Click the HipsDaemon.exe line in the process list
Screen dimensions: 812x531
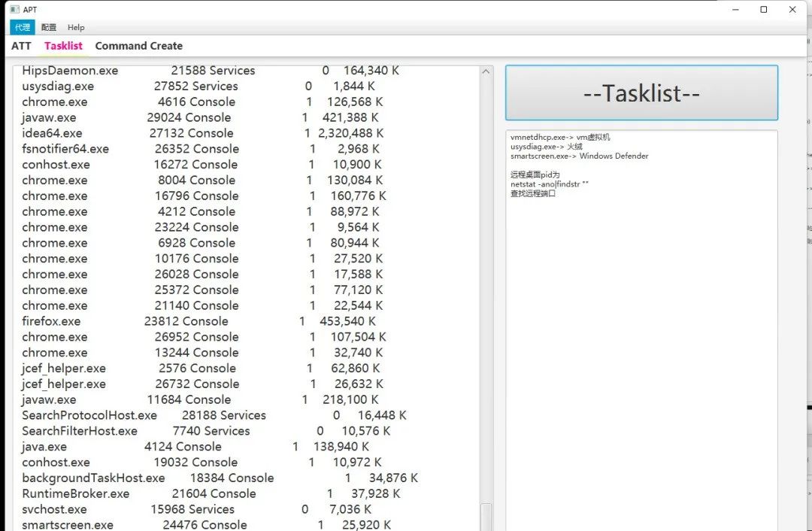tap(211, 71)
